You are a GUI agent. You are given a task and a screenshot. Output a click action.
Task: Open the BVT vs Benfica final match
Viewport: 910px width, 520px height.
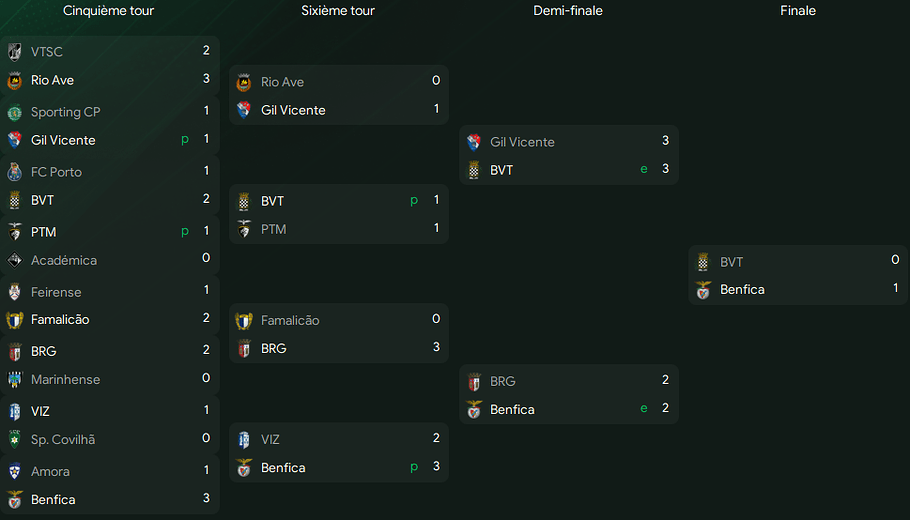pyautogui.click(x=797, y=275)
